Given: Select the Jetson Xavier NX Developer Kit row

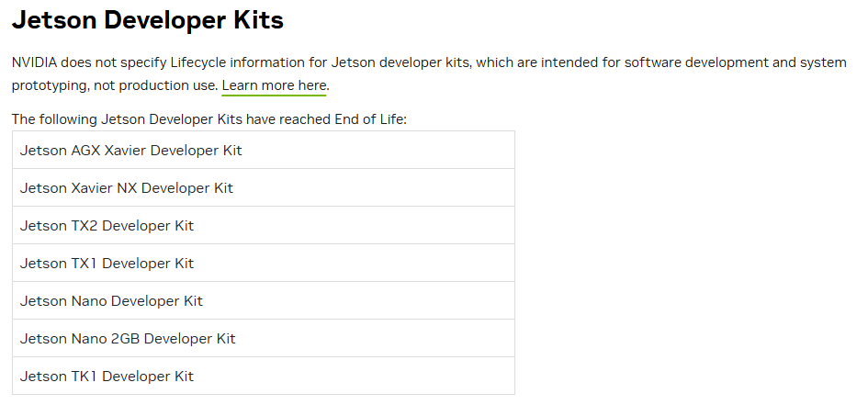Looking at the screenshot, I should (264, 187).
